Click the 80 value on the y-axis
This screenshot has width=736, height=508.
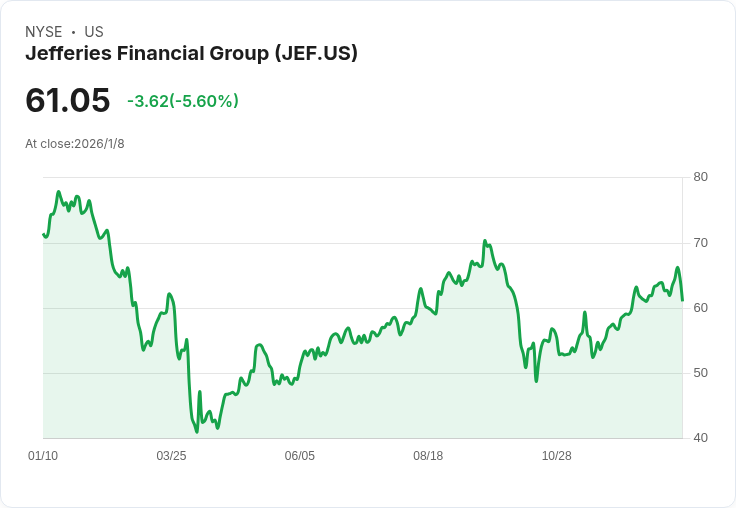[700, 178]
